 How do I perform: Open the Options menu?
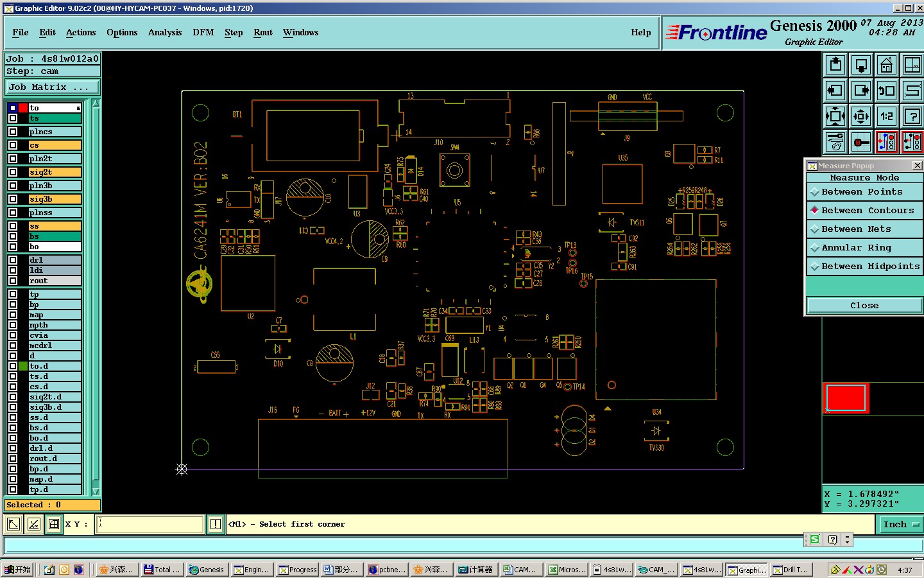pos(122,32)
